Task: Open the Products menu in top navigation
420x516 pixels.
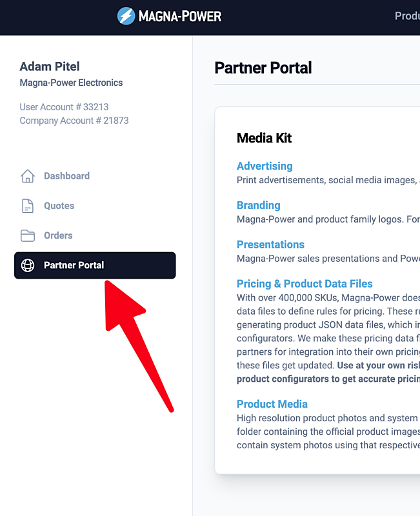Action: [407, 15]
